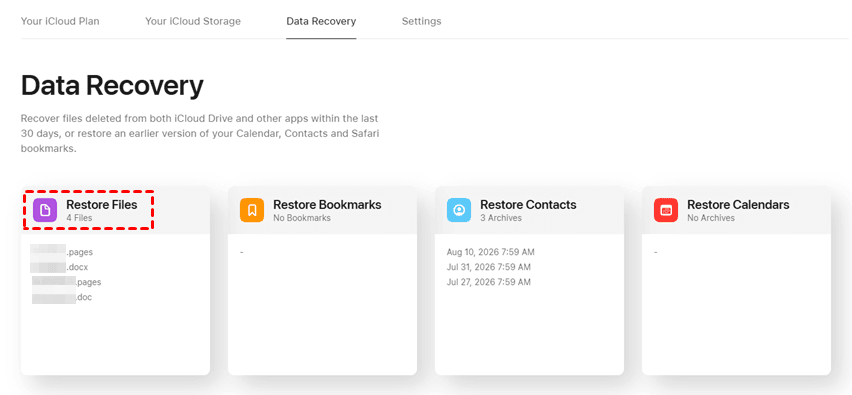Select the '4 Files' count label

[x=79, y=218]
